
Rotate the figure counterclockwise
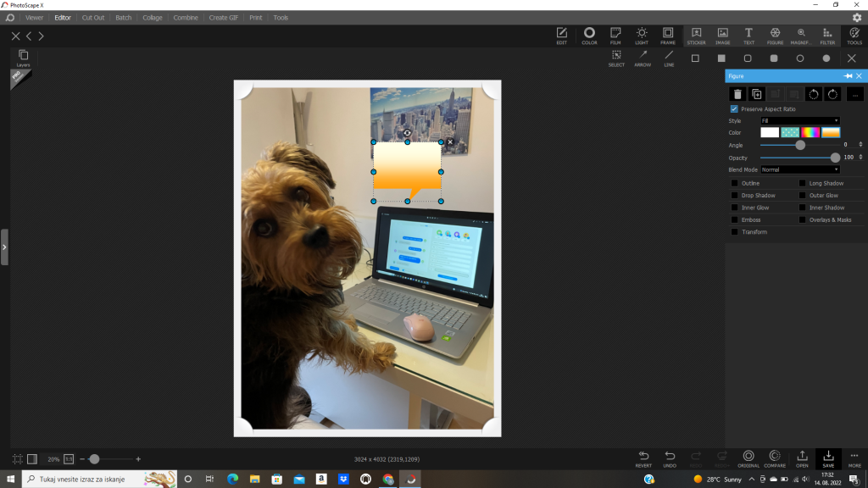pyautogui.click(x=814, y=94)
